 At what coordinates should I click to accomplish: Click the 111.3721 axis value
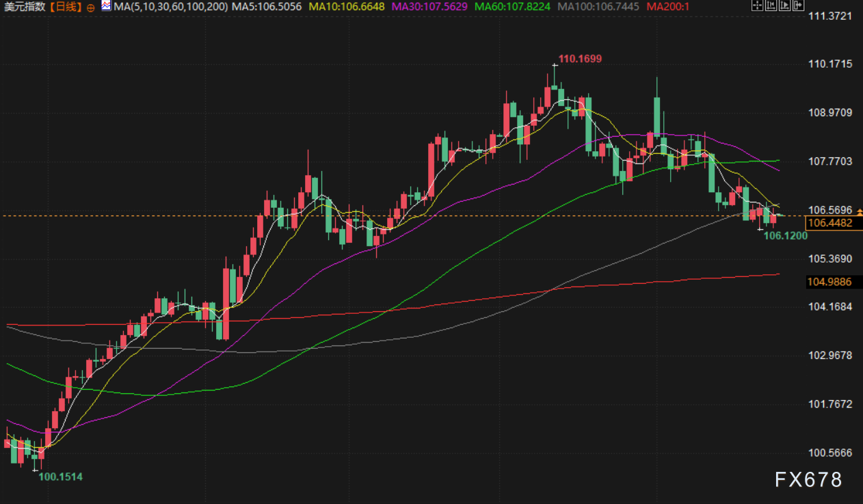[830, 16]
